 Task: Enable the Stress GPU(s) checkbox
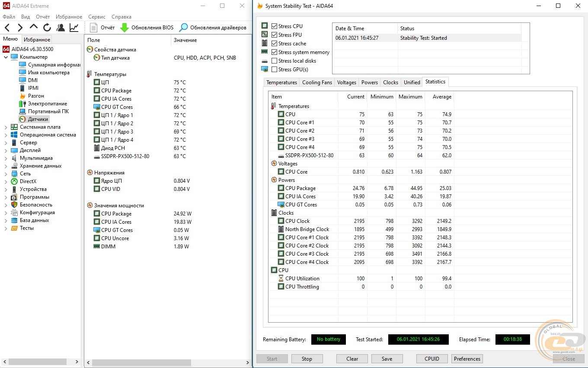tap(275, 70)
